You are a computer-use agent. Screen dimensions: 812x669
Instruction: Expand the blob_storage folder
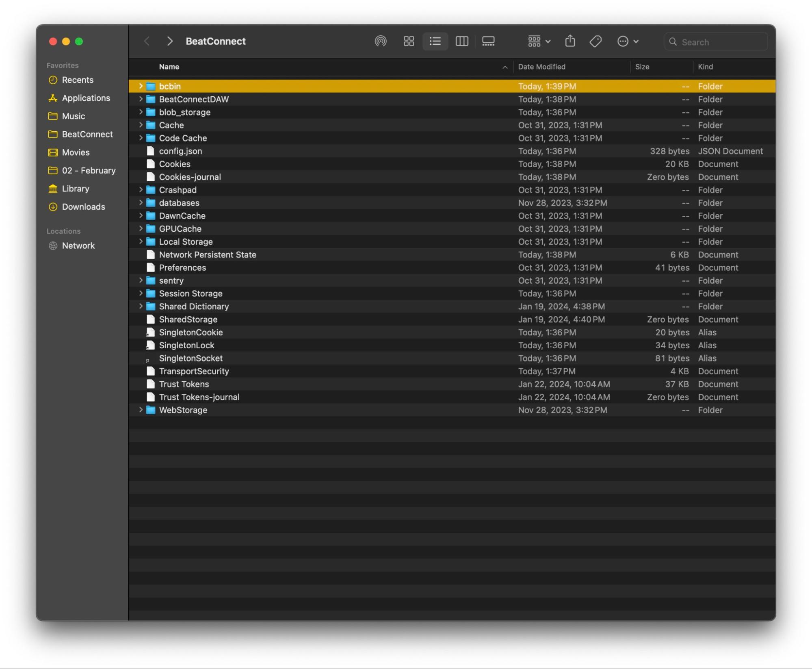tap(141, 112)
